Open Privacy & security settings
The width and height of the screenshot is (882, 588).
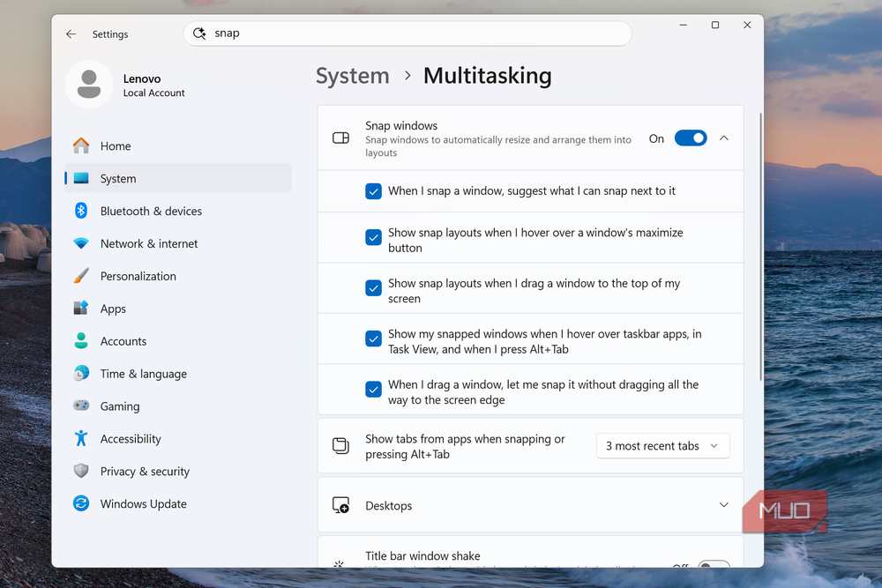(178, 471)
